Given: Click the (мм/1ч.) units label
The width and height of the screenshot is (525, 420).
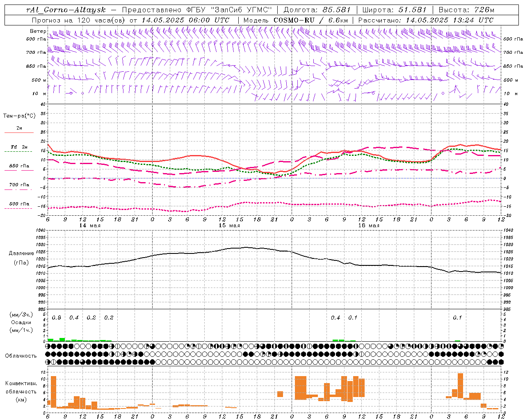Looking at the screenshot, I should click(x=21, y=330).
